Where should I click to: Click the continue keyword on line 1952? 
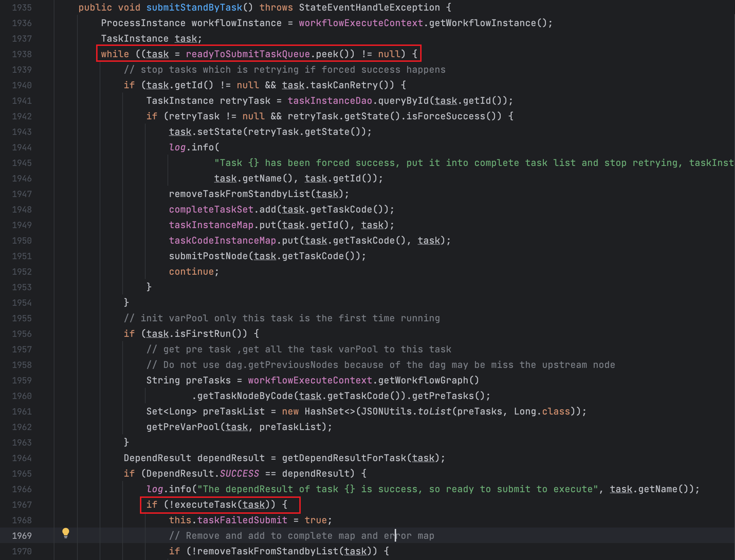[x=191, y=272]
